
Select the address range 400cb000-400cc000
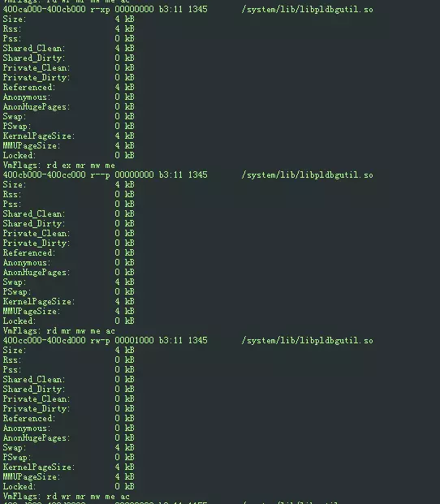[x=45, y=174]
